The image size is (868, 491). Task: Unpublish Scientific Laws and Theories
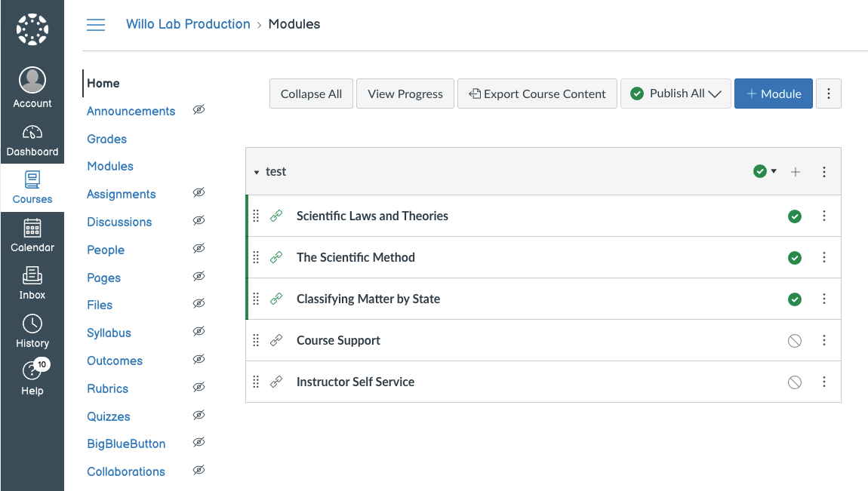pyautogui.click(x=794, y=216)
